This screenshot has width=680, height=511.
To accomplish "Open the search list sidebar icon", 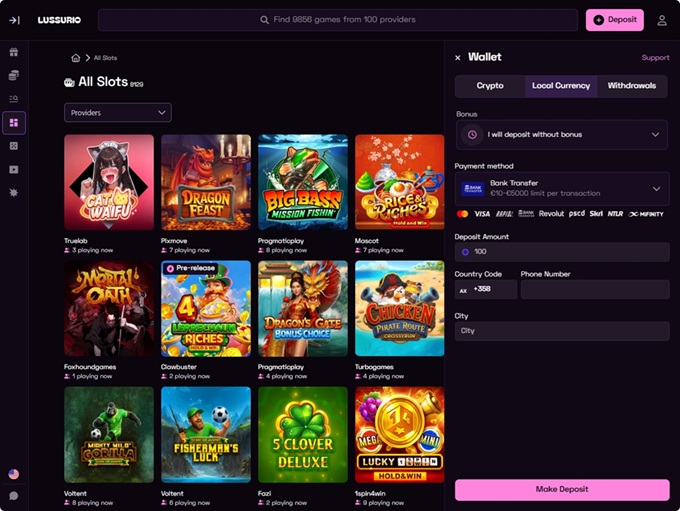I will click(14, 99).
